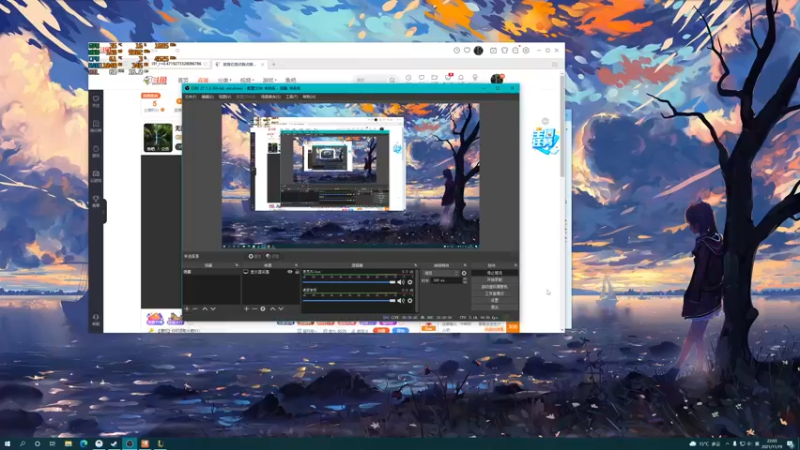Pop out the Audio Mixer dock using its header icon
The image size is (800, 450).
[x=415, y=265]
